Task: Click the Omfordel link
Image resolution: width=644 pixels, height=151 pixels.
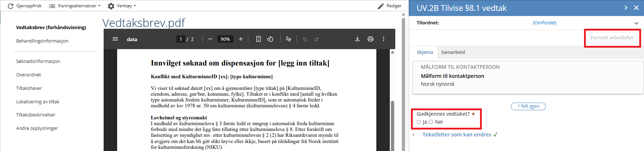Action: [x=544, y=23]
